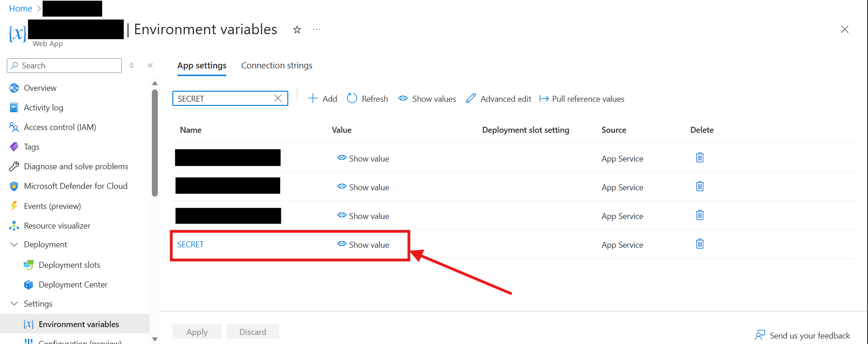Click the favorite star icon beside the title
Viewport: 868px width, 344px height.
click(297, 30)
